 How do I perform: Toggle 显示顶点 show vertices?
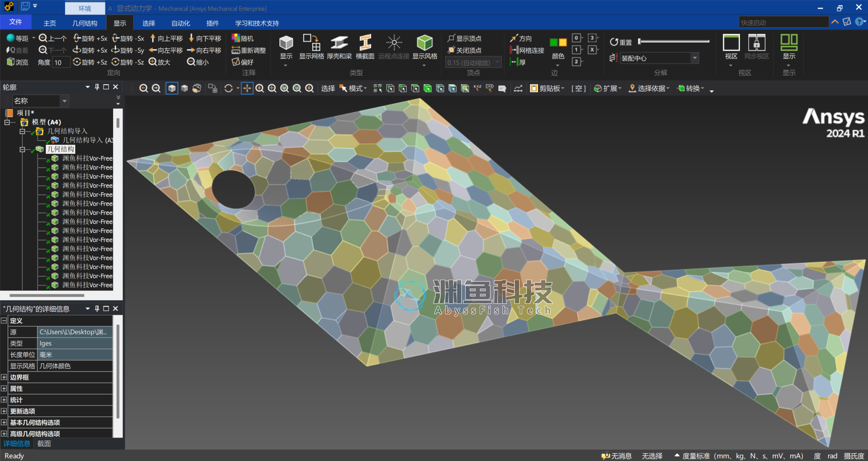464,38
